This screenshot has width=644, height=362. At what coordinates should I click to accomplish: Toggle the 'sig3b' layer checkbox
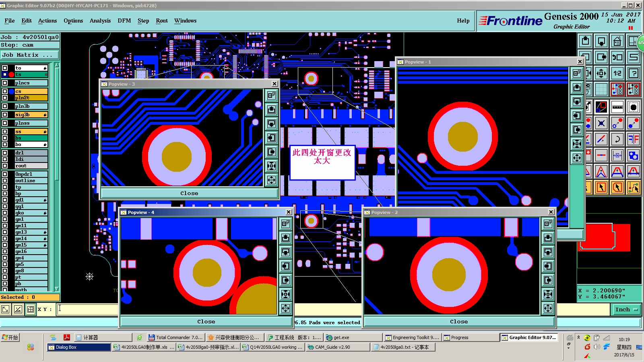point(5,115)
